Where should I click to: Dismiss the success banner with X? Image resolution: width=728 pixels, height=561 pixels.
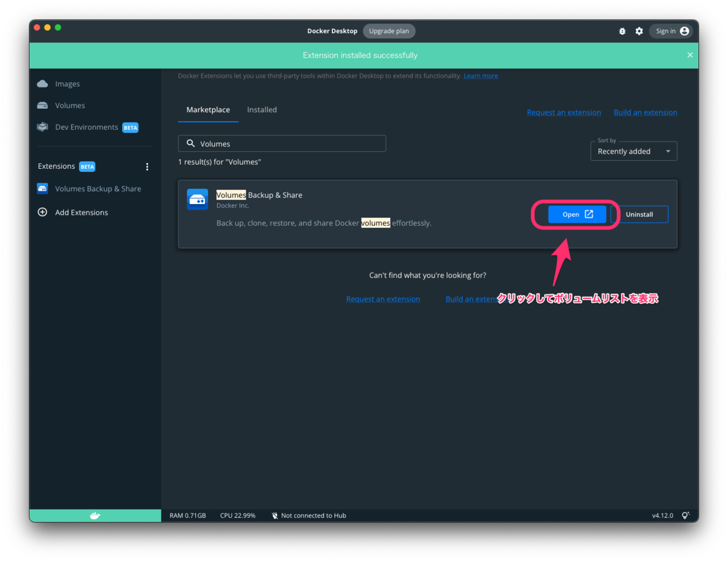690,55
